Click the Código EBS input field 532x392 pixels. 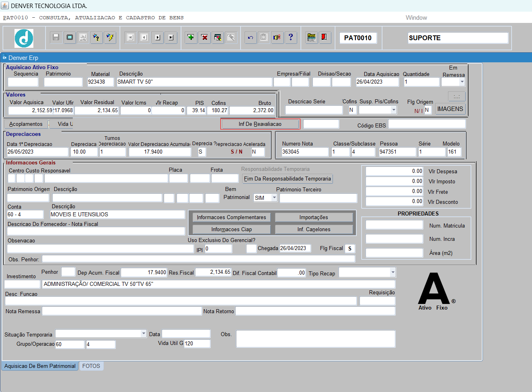point(427,124)
